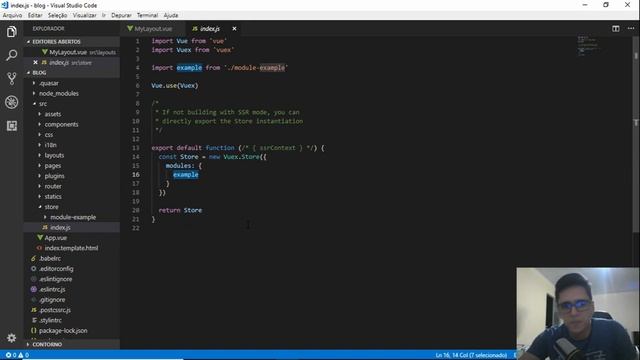This screenshot has height=360, width=640.
Task: Open the Debug view in activity bar
Action: pyautogui.click(x=11, y=102)
